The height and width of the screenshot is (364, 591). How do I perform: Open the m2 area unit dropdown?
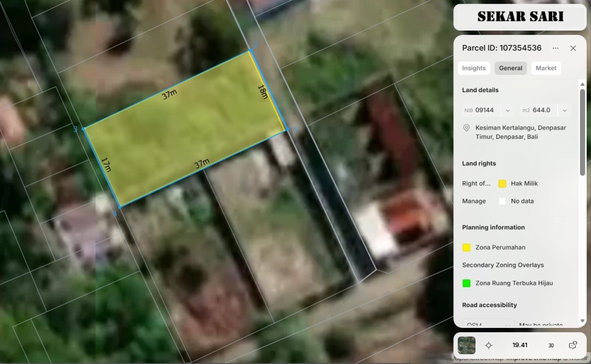point(564,110)
